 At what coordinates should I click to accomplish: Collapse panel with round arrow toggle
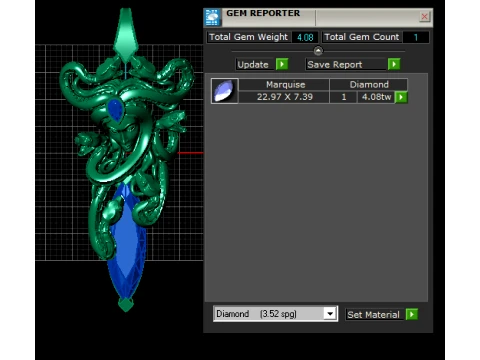point(318,51)
